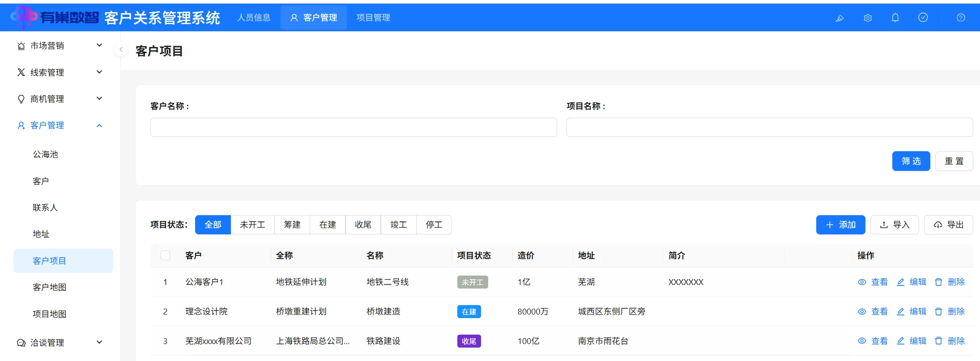Expand the 洽谈管理 menu chevron
The image size is (980, 361).
[x=99, y=342]
